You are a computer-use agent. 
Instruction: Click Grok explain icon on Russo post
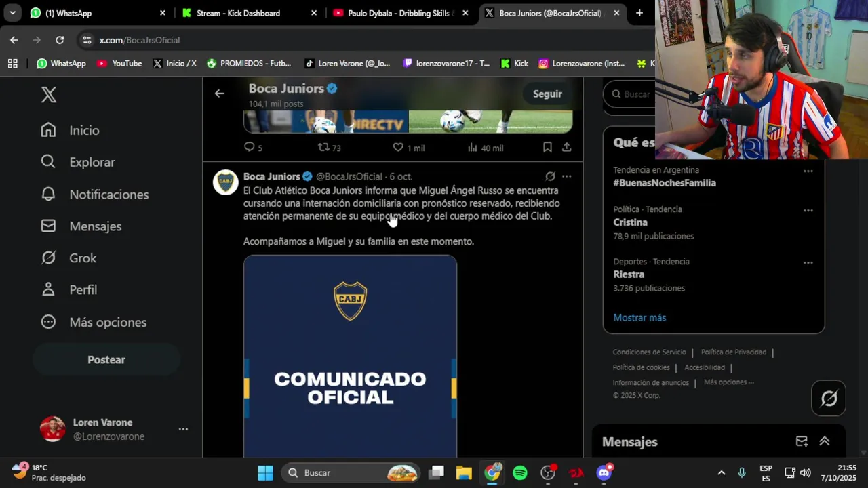550,176
